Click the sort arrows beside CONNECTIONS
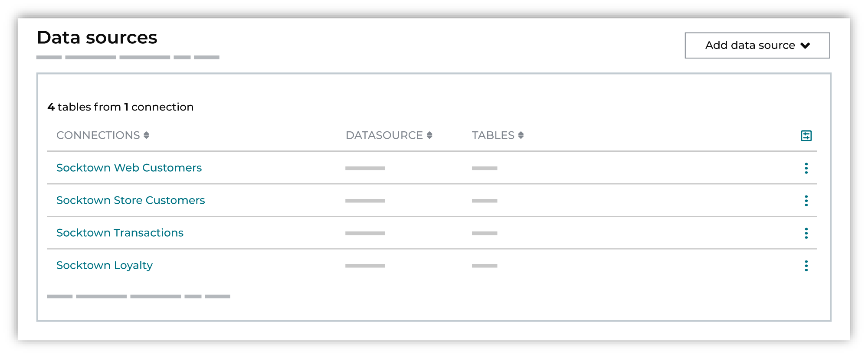Screen dimensions: 868x358 pos(146,135)
